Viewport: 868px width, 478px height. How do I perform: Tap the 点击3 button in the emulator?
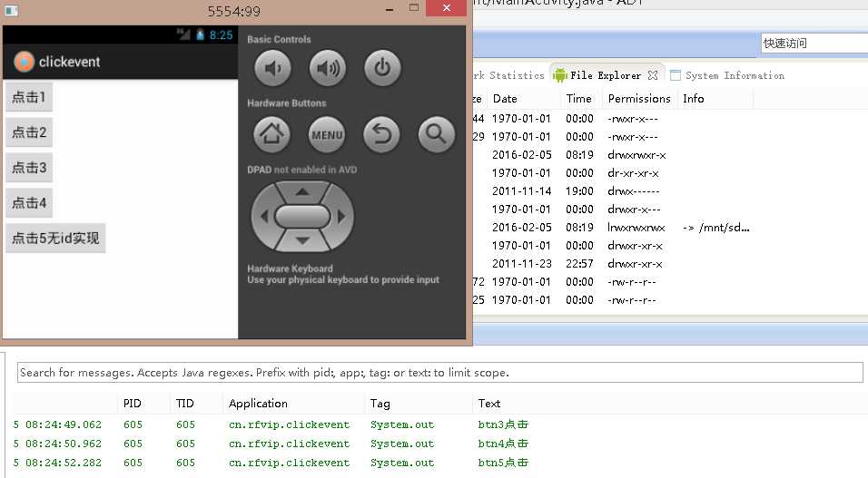click(29, 168)
